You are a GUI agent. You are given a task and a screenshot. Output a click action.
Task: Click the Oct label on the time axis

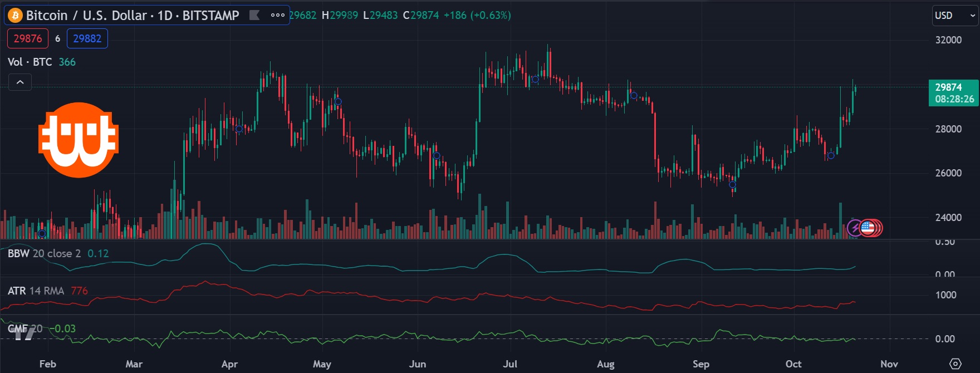click(x=793, y=364)
